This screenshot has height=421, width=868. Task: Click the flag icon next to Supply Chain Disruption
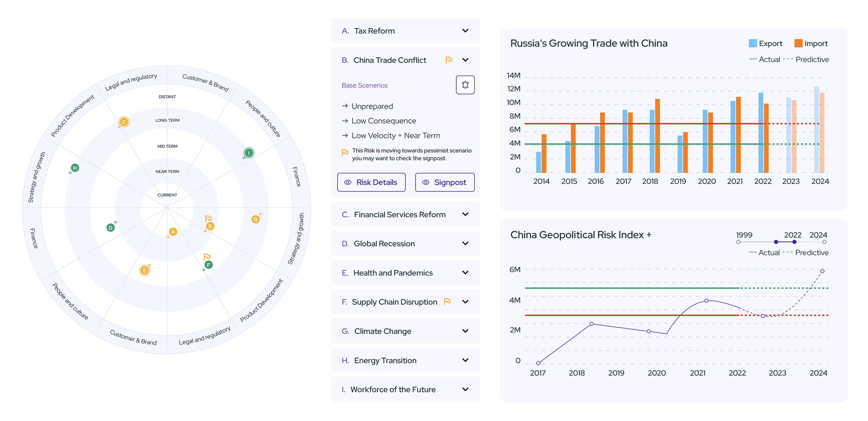tap(447, 302)
